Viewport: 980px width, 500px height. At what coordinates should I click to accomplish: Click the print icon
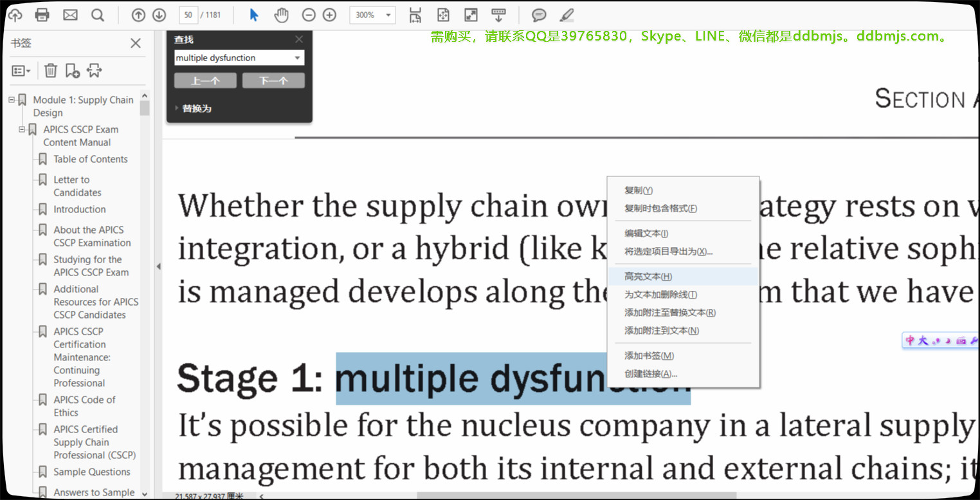pos(42,15)
